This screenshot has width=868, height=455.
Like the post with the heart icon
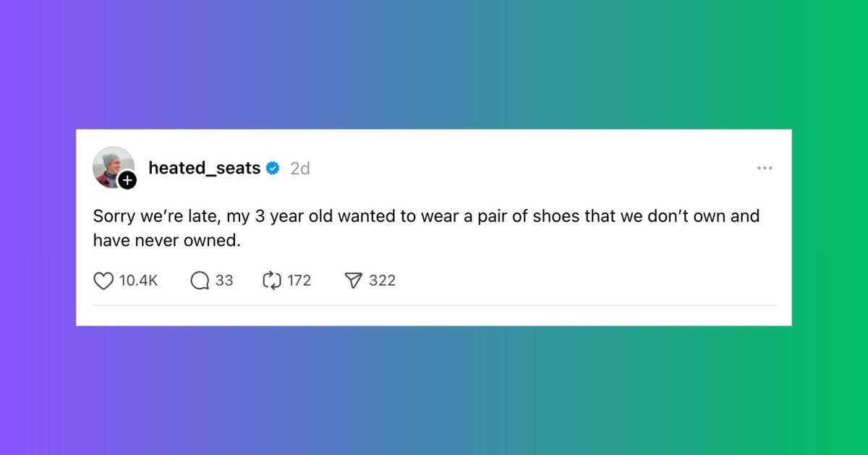[104, 281]
